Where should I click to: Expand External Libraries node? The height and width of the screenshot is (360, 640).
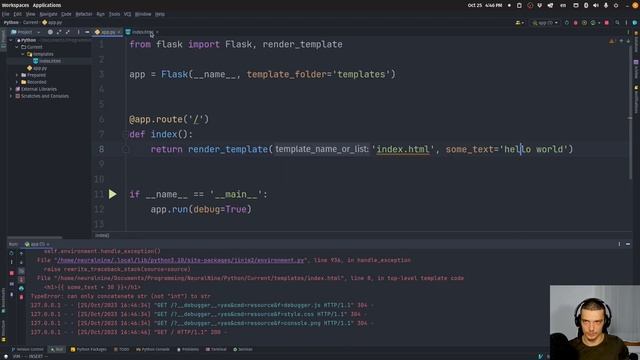pos(11,89)
